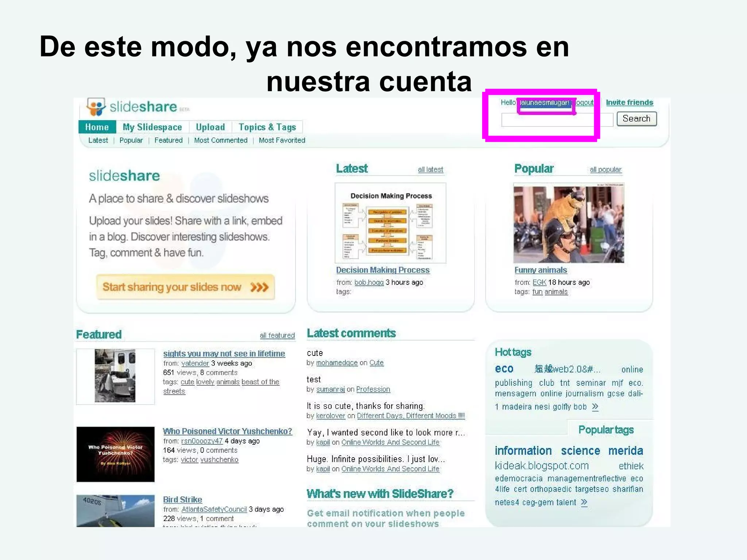Click the ethiek popular tag
The image size is (747, 560).
(631, 466)
